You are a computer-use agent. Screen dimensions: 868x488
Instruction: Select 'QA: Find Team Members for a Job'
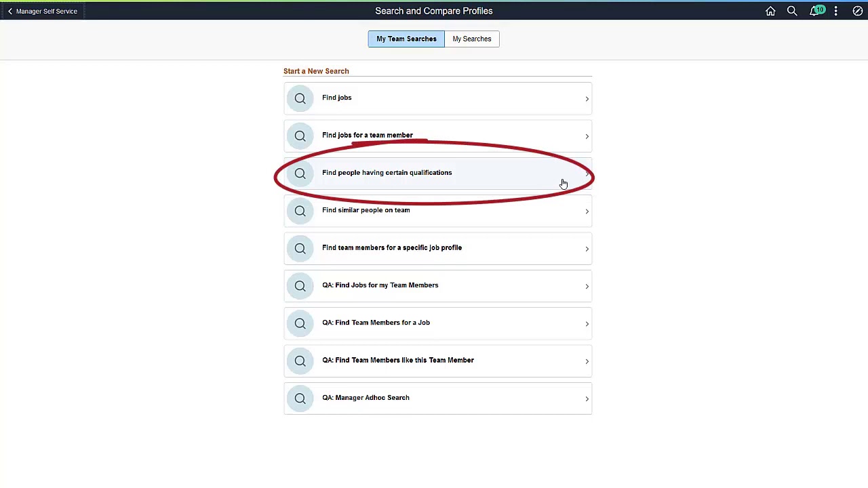376,323
